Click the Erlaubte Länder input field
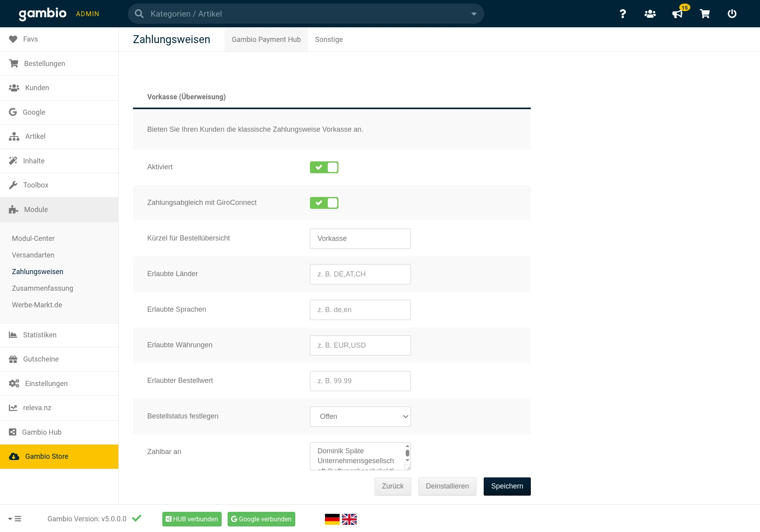This screenshot has height=532, width=760. click(360, 274)
